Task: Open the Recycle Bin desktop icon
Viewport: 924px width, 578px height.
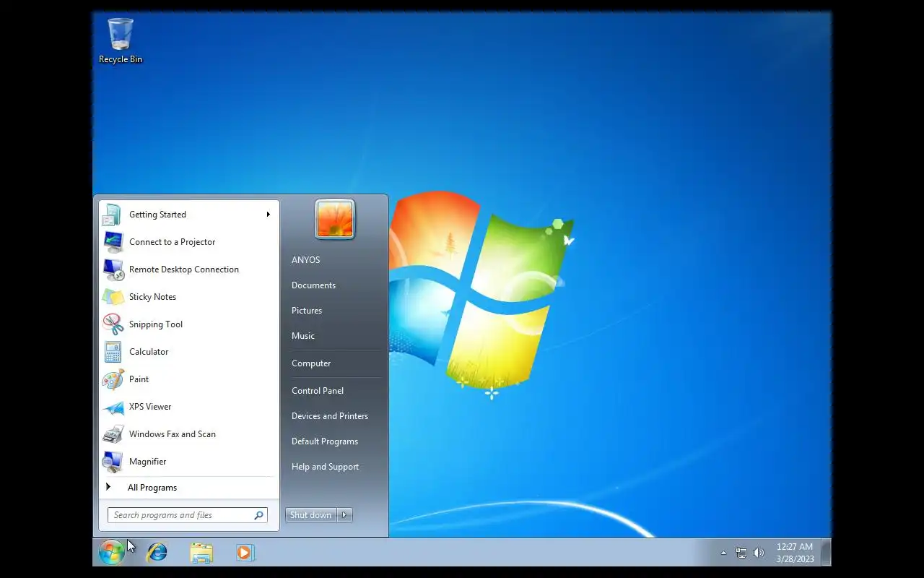Action: click(121, 40)
